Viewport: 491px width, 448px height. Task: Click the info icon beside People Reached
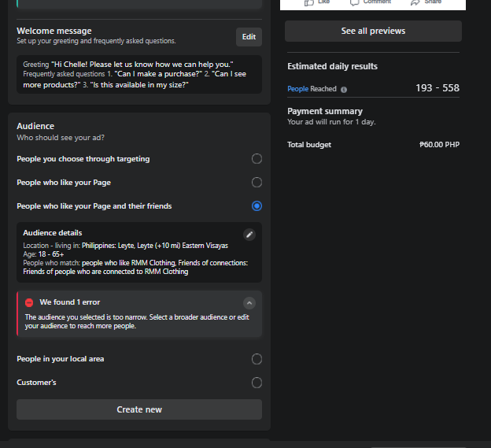click(344, 90)
